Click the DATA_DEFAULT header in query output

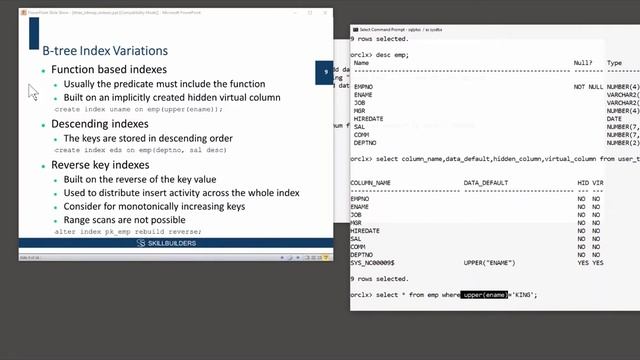[486, 183]
